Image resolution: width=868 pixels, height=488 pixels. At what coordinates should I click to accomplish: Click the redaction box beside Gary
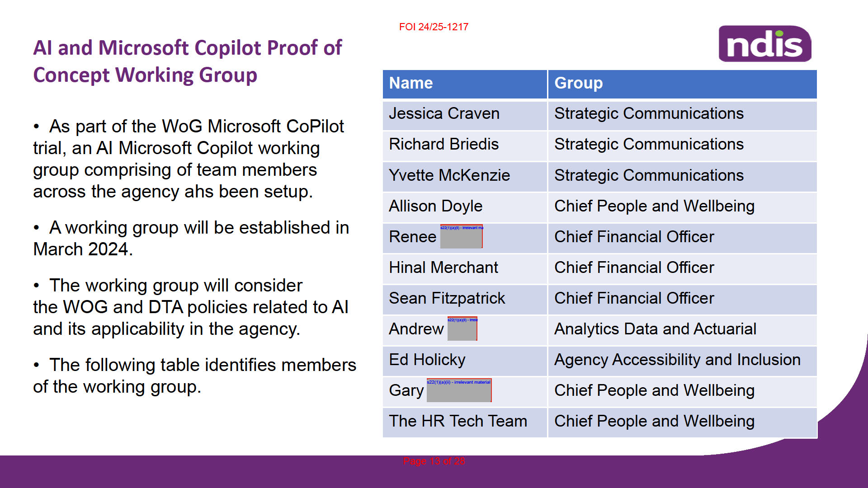[x=459, y=390]
